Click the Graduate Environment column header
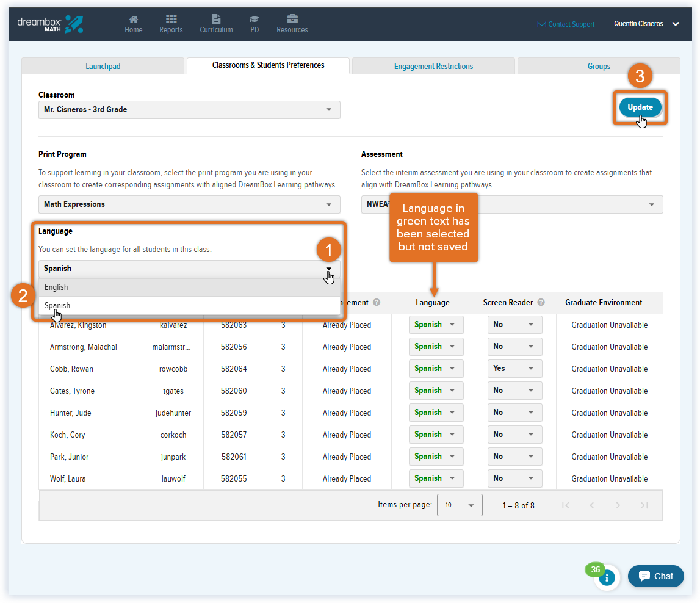The height and width of the screenshot is (603, 700). pyautogui.click(x=608, y=303)
